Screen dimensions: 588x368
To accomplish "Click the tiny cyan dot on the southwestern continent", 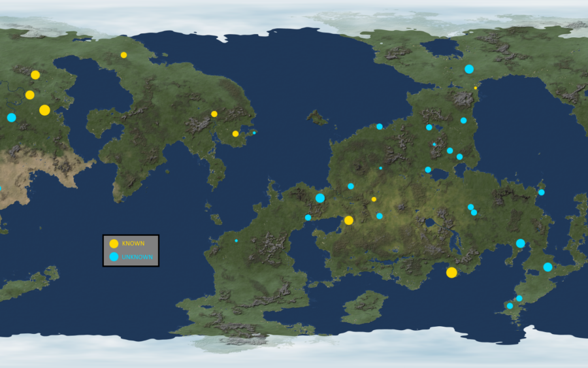I will (237, 241).
